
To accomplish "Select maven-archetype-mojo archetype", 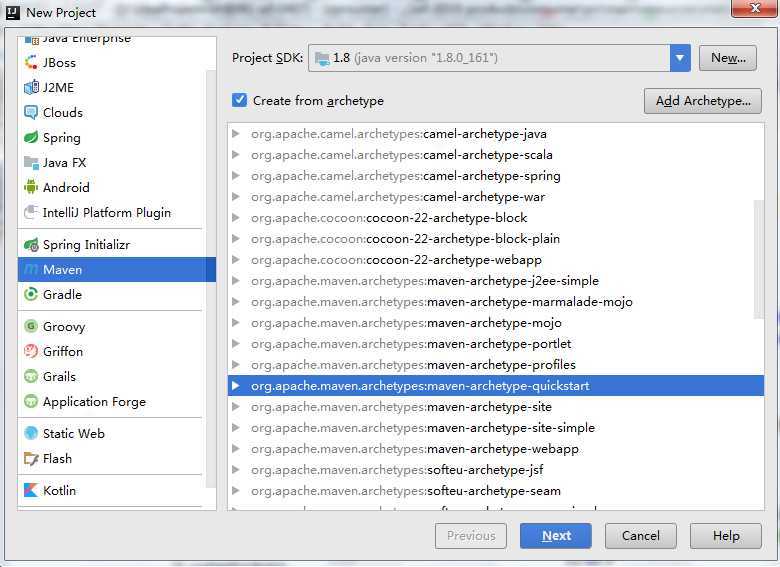I will (x=496, y=323).
